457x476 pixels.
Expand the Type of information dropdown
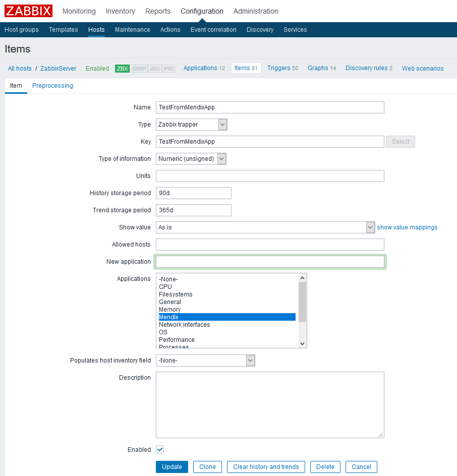pos(191,159)
